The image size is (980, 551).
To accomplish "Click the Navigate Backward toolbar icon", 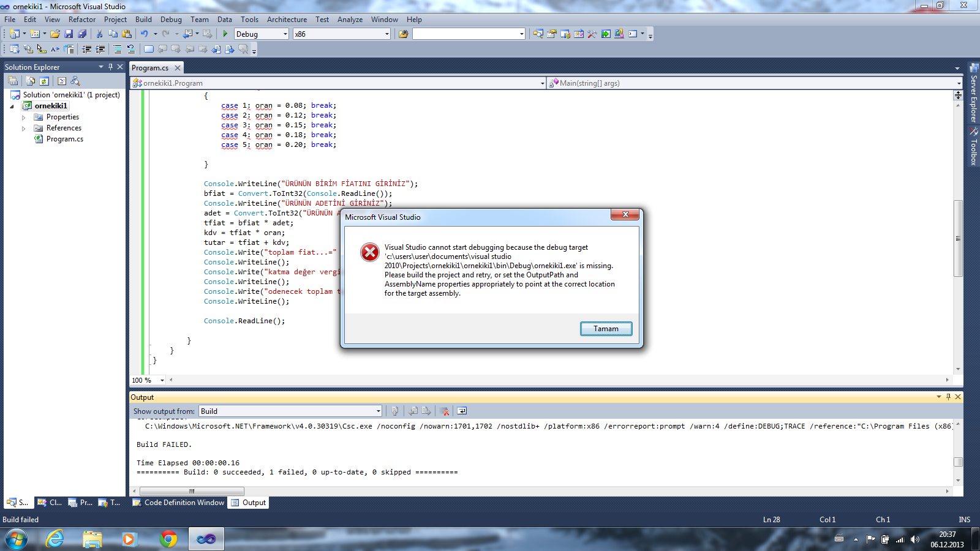I will point(188,34).
